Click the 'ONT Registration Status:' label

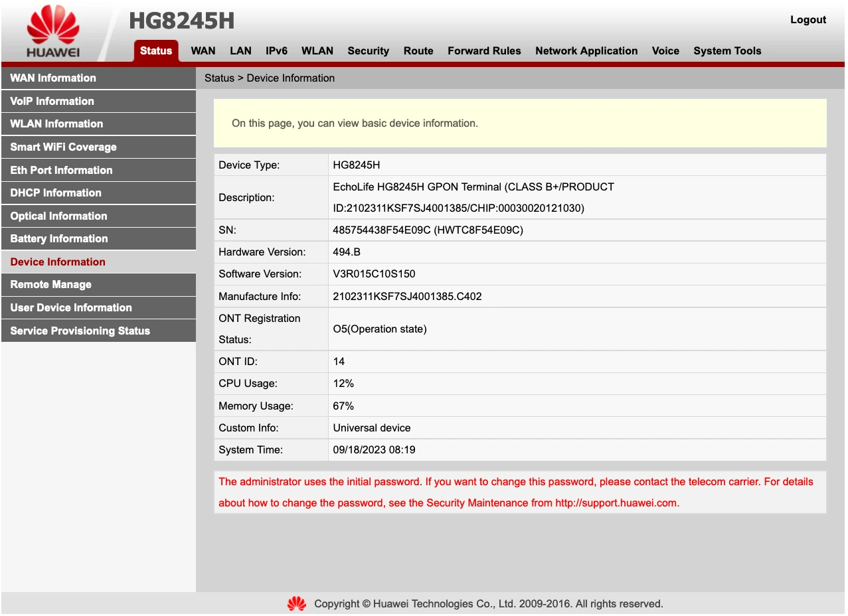click(x=260, y=329)
